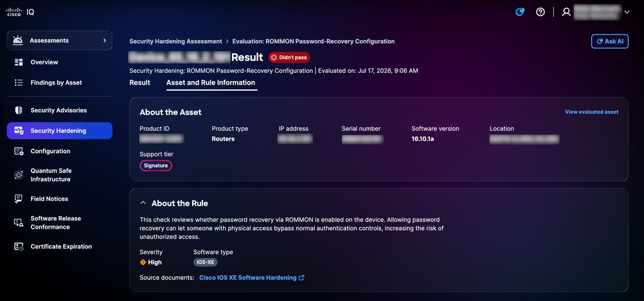Expand the Assessments menu chevron

coord(104,40)
